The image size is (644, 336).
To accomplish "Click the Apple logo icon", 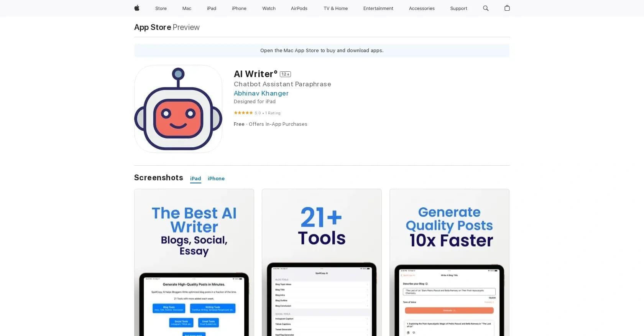I will [137, 8].
